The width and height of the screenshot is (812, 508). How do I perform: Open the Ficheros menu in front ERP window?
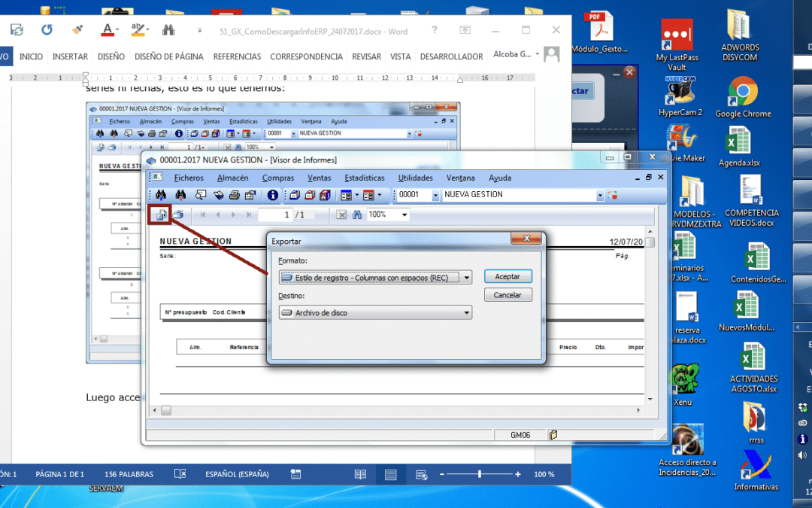click(x=189, y=178)
